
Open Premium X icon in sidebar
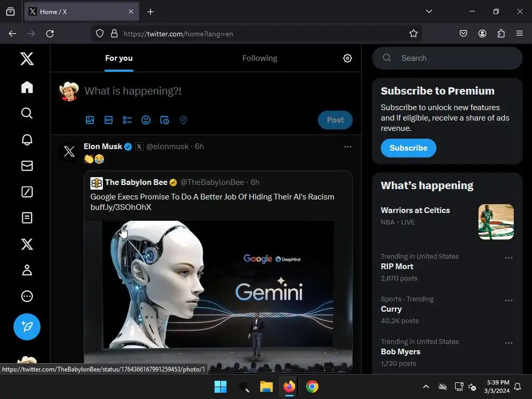pos(27,244)
